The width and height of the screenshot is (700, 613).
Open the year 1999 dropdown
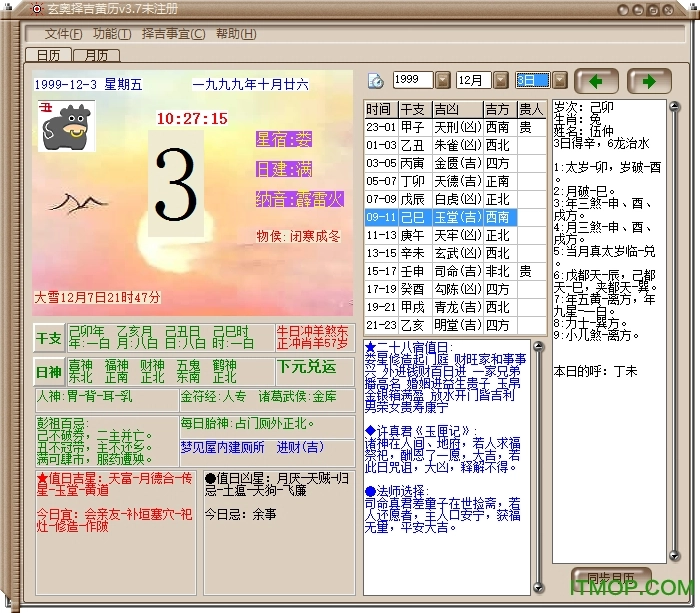[x=442, y=80]
